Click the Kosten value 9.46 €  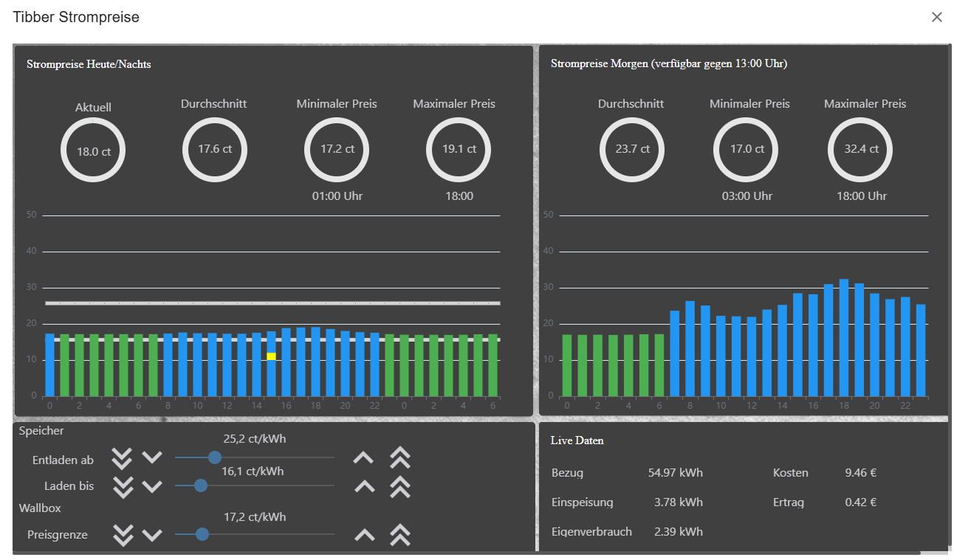[861, 473]
